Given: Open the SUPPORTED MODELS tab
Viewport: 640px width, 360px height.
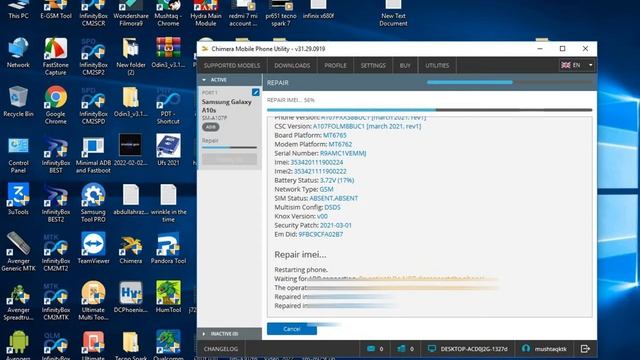Looking at the screenshot, I should [x=232, y=65].
